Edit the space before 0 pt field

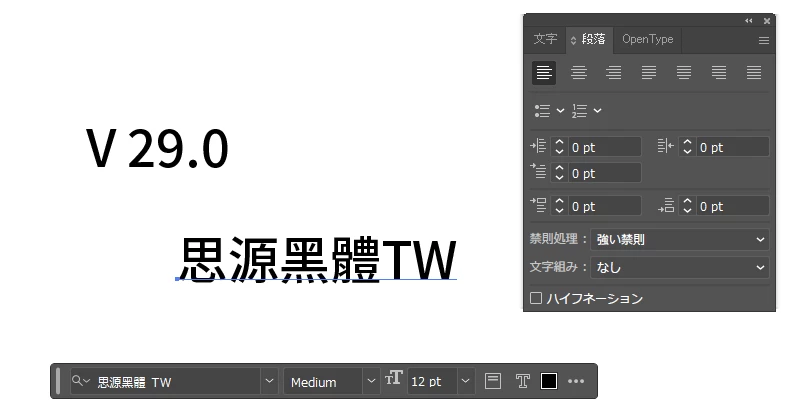point(604,206)
